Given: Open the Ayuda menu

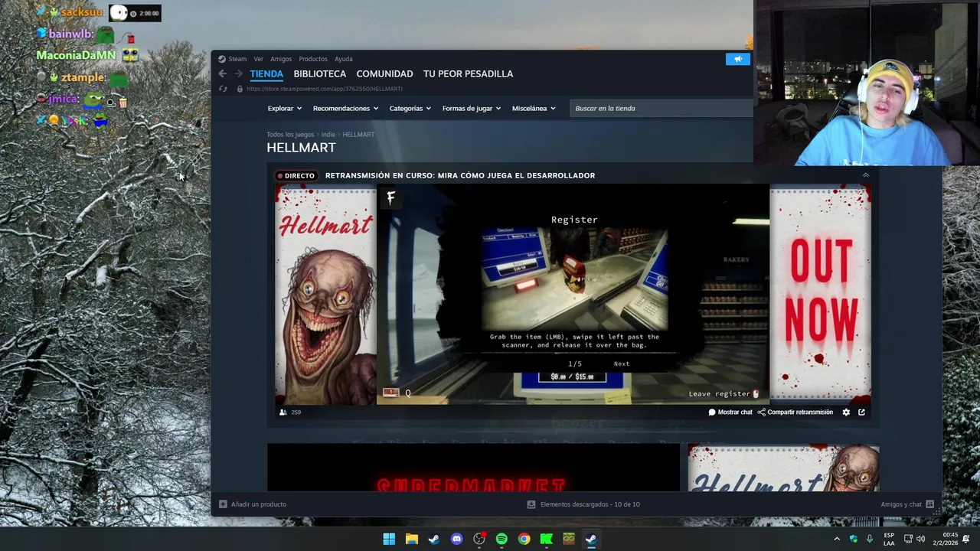Looking at the screenshot, I should coord(344,59).
